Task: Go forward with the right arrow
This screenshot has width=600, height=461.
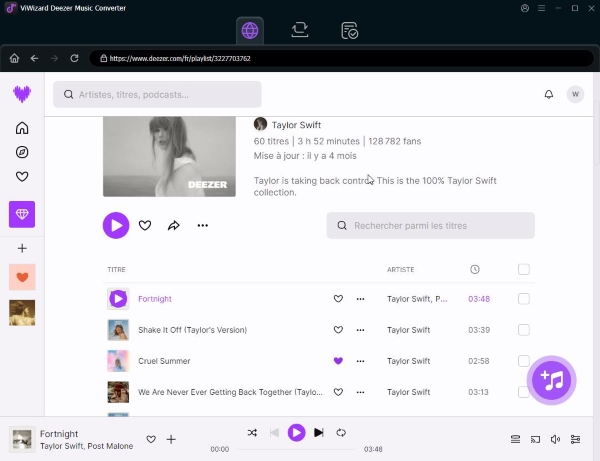Action: (54, 58)
